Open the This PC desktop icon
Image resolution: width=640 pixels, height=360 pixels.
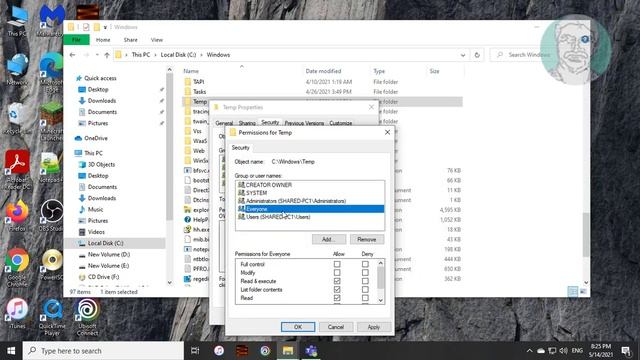coord(17,21)
